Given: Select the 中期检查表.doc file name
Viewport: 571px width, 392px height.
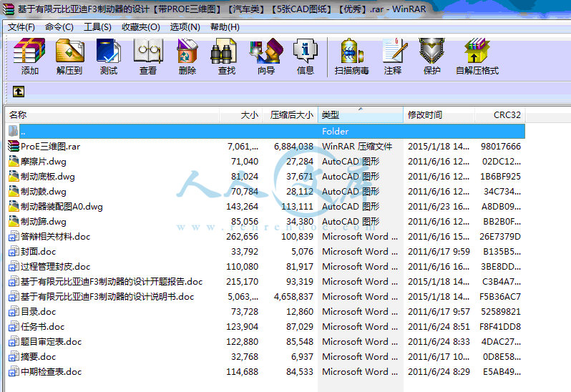Looking at the screenshot, I should tap(51, 372).
